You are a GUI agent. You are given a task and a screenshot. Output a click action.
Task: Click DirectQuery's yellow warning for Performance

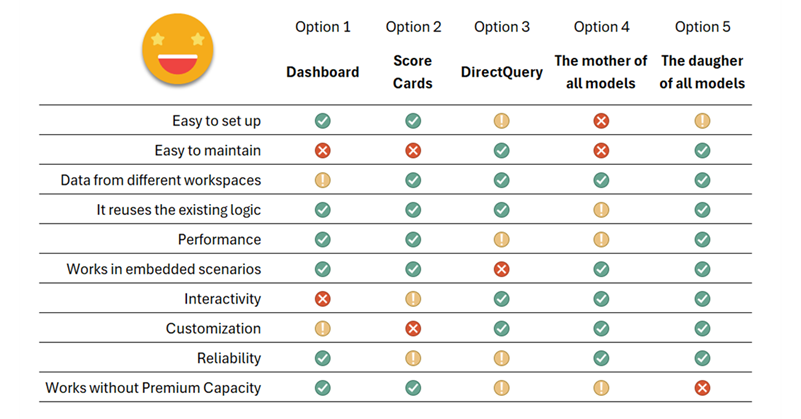[502, 239]
